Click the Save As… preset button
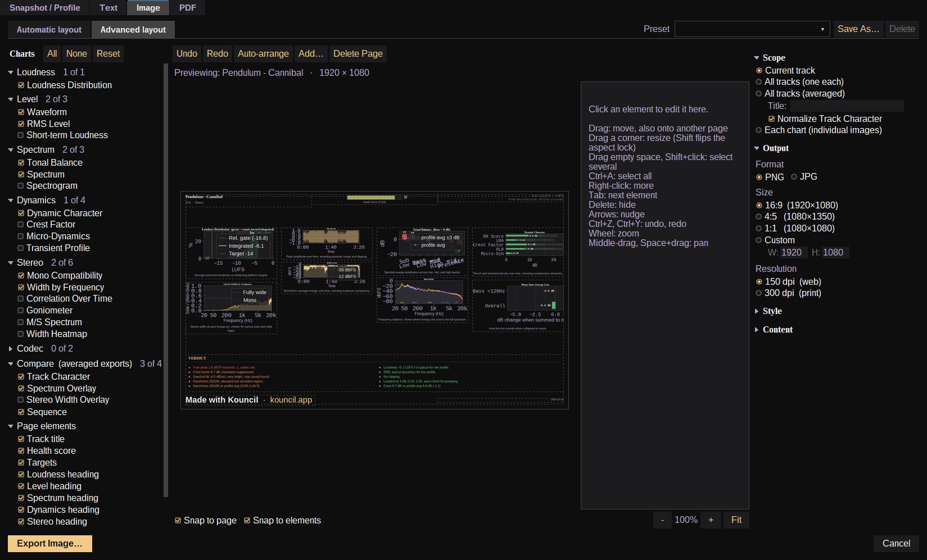927x560 pixels. tap(858, 29)
